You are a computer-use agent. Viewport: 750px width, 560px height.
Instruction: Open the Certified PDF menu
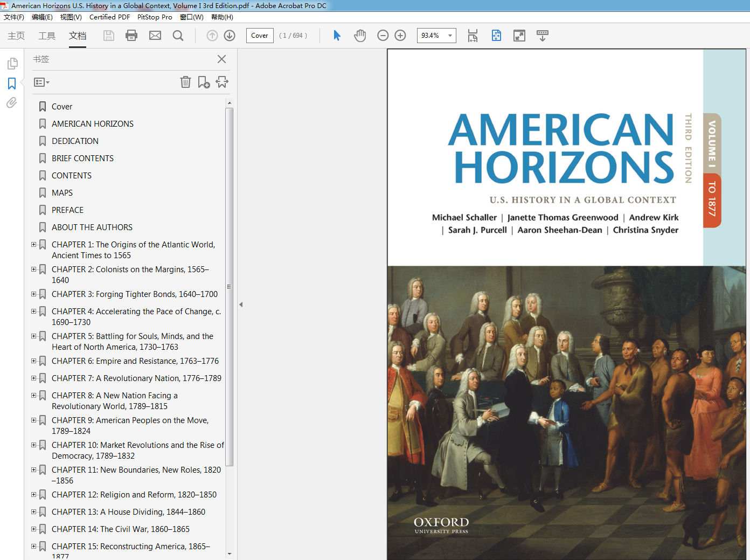109,17
